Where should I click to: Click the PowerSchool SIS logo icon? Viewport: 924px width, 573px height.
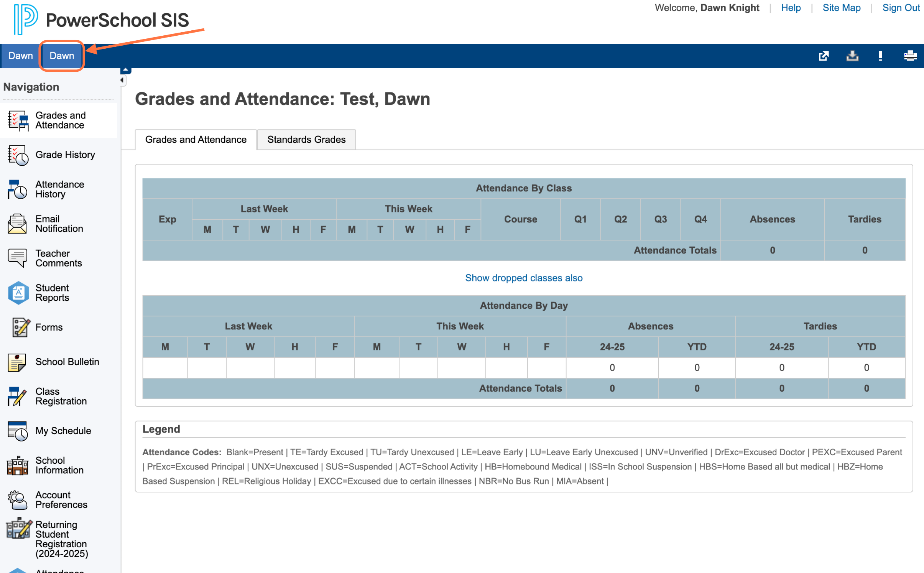click(x=26, y=19)
